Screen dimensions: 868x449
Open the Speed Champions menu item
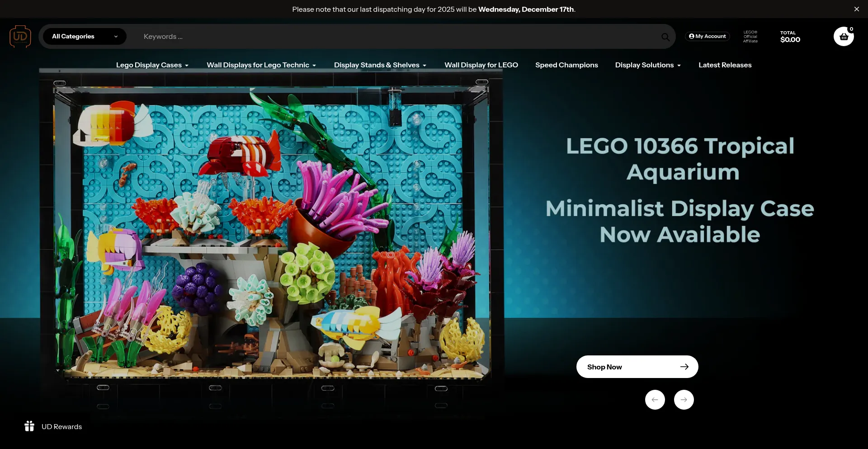pos(566,65)
